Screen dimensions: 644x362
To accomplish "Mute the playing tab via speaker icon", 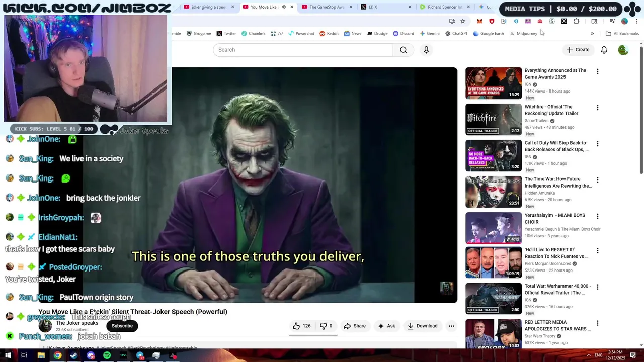I will 283,7.
